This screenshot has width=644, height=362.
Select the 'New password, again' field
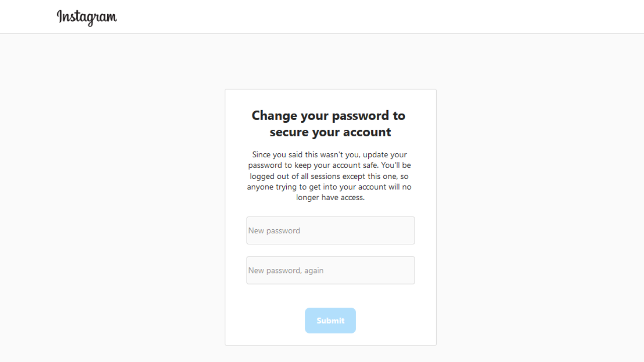tap(331, 270)
